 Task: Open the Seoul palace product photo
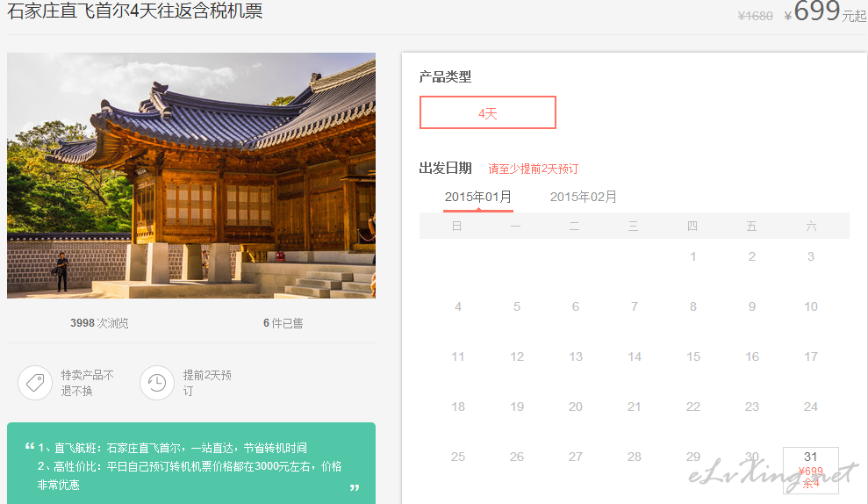[x=191, y=176]
